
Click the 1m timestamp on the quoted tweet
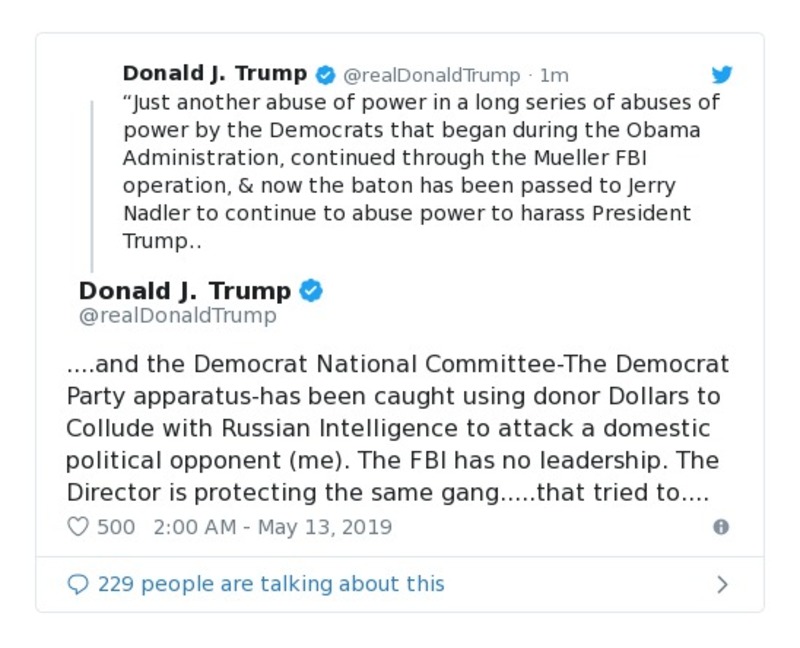coord(554,73)
